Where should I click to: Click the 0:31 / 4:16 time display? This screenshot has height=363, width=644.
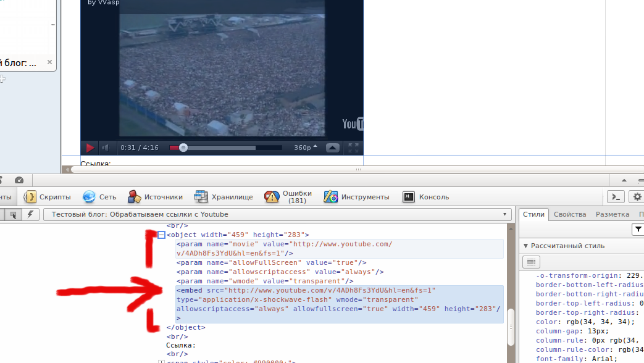140,148
